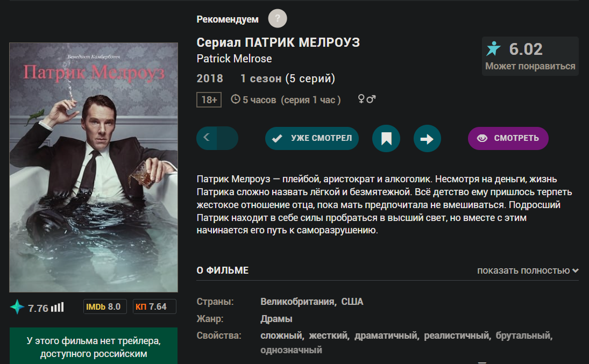Screen dimensions: 589x364
Task: Click the 18+ age rating badge
Action: pyautogui.click(x=209, y=99)
